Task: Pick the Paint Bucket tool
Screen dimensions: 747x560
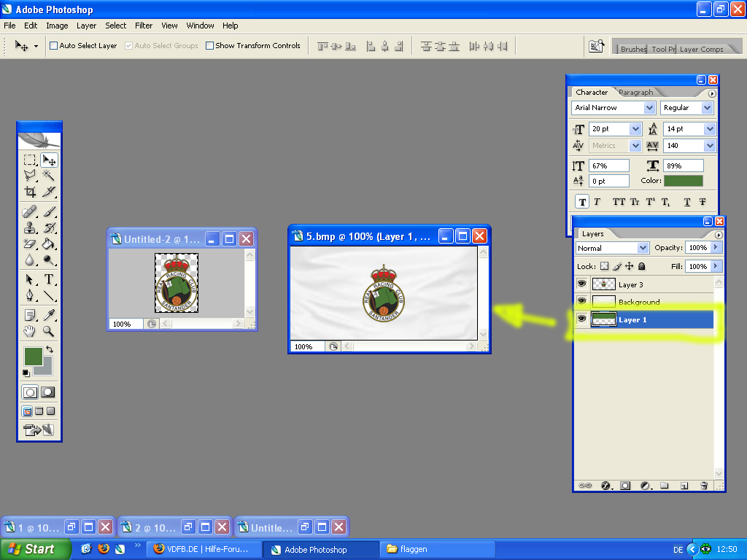Action: coord(49,244)
